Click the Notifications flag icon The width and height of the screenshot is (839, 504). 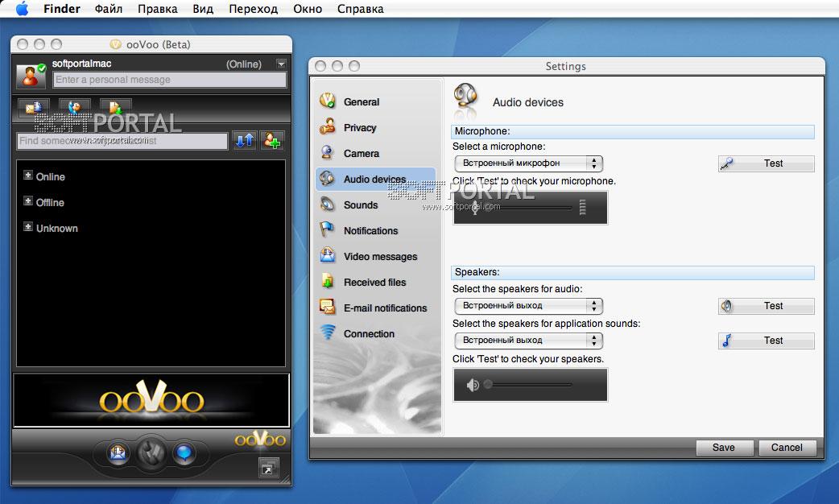click(x=328, y=229)
